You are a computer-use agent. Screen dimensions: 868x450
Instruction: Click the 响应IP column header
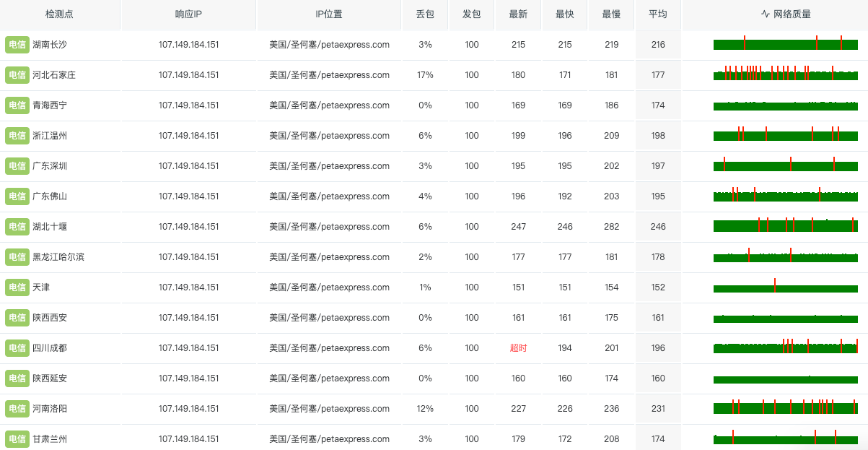click(x=188, y=14)
